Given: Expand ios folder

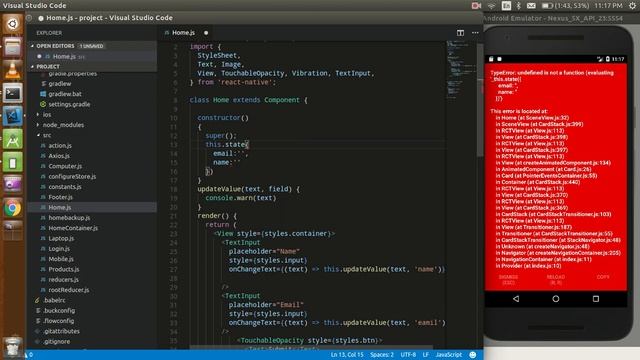Looking at the screenshot, I should click(x=47, y=115).
